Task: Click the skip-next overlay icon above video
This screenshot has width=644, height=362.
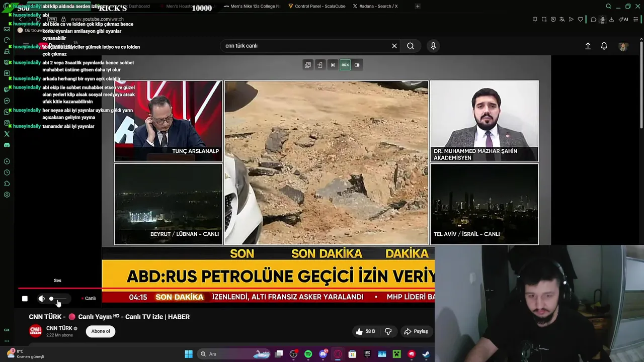Action: (333, 65)
